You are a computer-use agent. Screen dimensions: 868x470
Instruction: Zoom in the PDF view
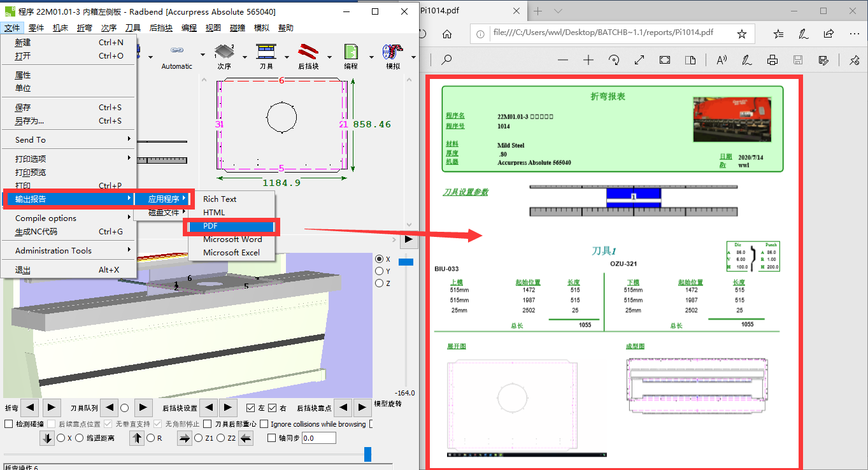[x=588, y=60]
